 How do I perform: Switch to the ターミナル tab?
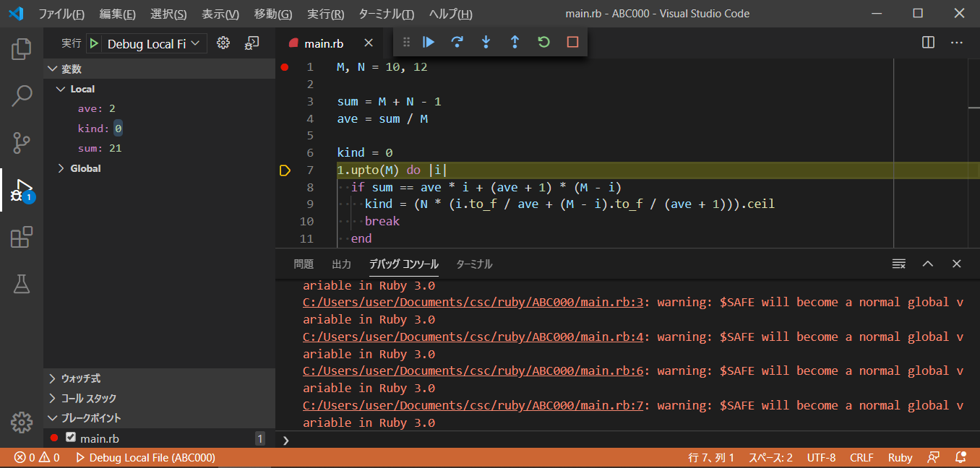[473, 264]
